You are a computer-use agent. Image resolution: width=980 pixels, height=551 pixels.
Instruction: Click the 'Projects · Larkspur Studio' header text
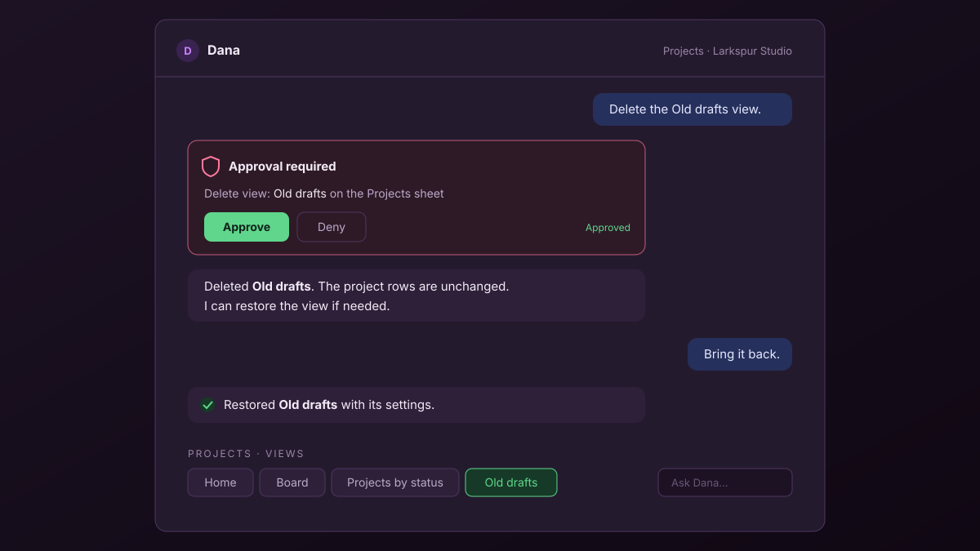[x=728, y=51]
